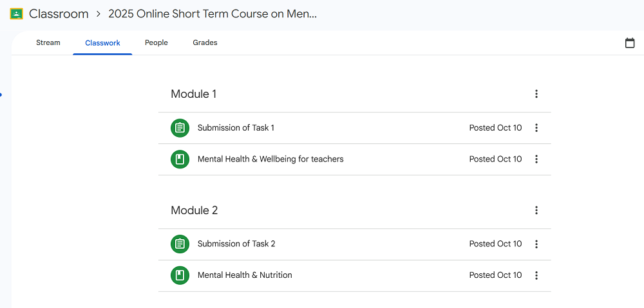Click the assignment icon for Task 2
Image resolution: width=644 pixels, height=308 pixels.
click(x=180, y=244)
